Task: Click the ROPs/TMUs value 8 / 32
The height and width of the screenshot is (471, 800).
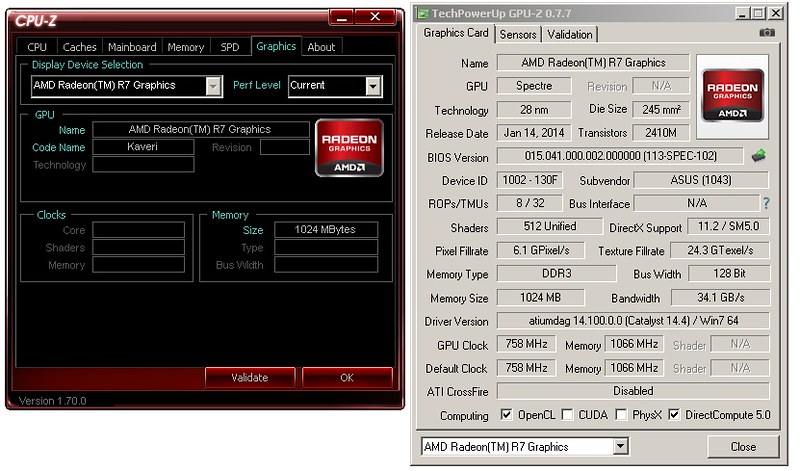Action: click(530, 203)
